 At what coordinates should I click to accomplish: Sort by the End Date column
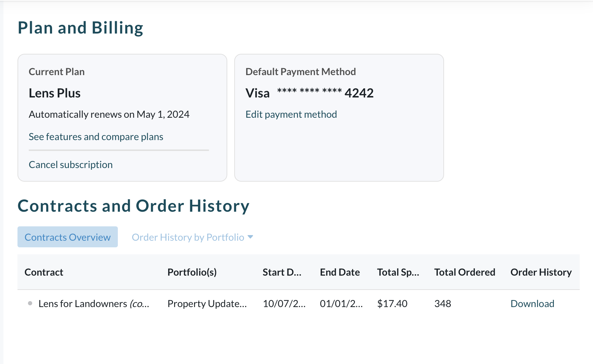click(340, 272)
